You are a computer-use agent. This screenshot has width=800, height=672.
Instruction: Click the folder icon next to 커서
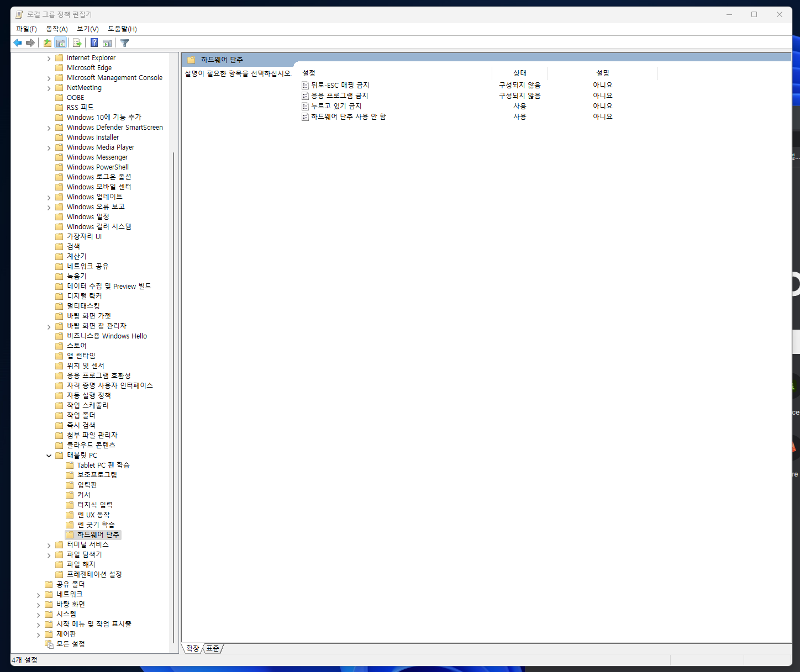tap(70, 495)
